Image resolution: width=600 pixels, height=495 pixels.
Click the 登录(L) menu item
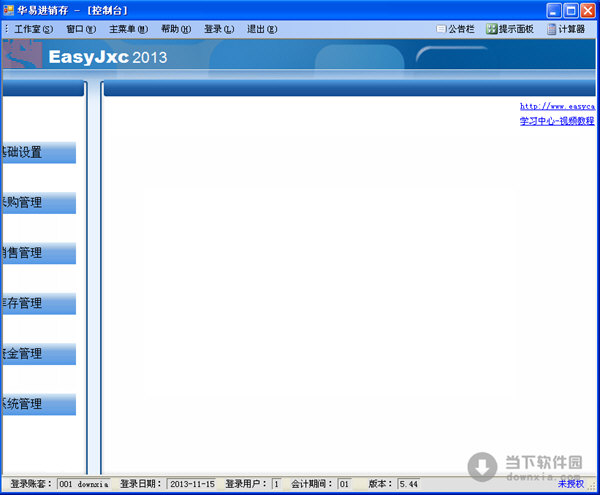click(219, 29)
